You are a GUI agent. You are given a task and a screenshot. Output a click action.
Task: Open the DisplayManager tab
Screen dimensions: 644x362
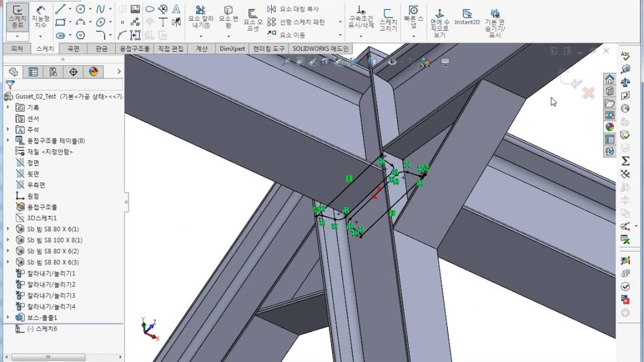[94, 72]
